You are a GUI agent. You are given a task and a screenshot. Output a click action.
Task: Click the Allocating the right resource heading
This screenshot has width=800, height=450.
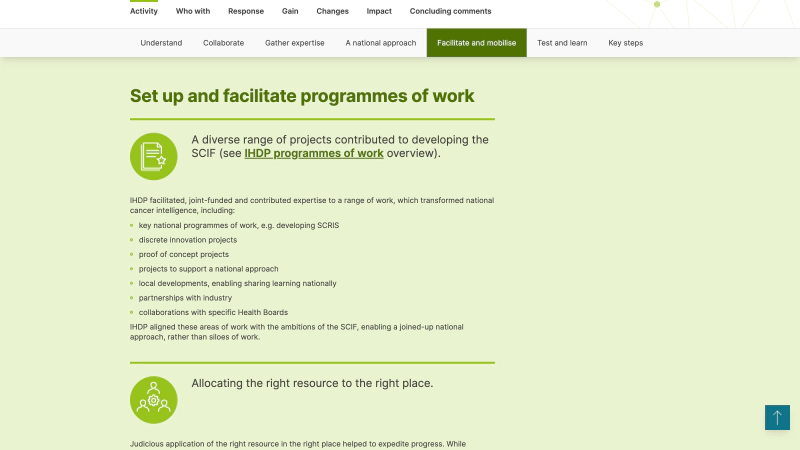click(x=312, y=383)
